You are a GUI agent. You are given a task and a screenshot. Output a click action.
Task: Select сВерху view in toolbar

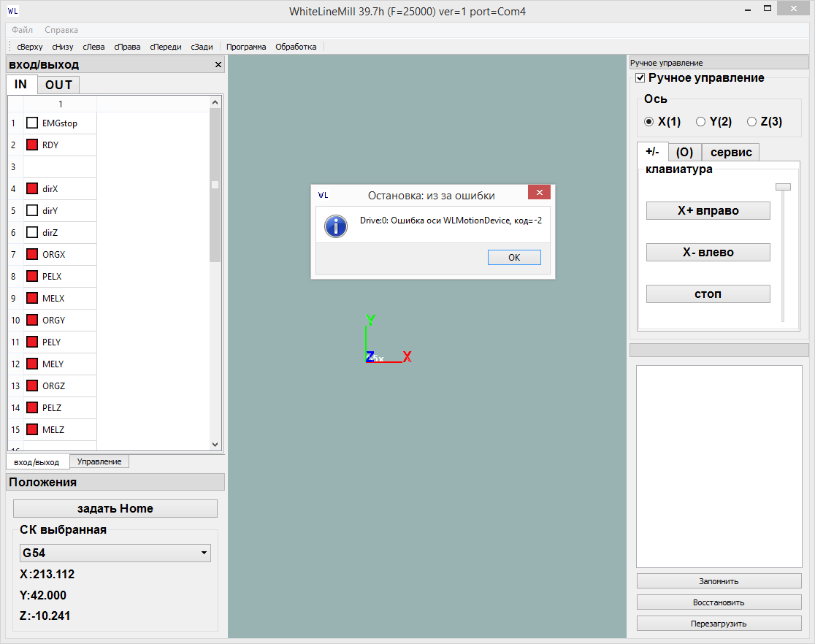[x=30, y=47]
